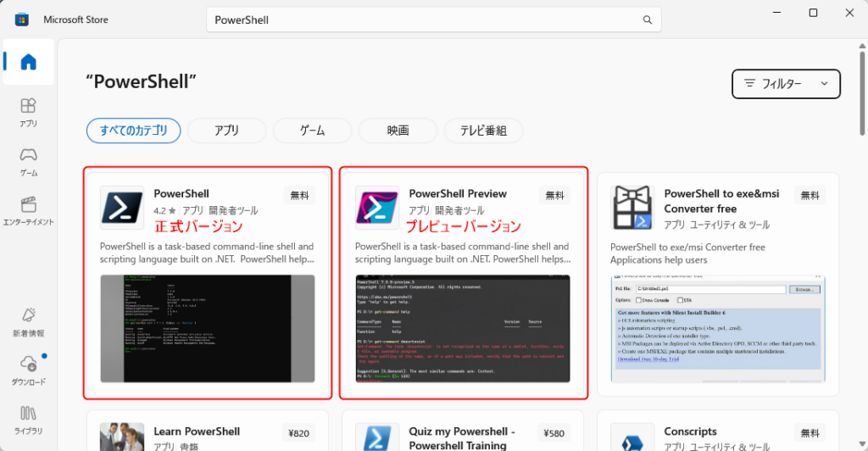Close the Microsoft Store window
Screen dimensions: 868x451
(x=849, y=13)
